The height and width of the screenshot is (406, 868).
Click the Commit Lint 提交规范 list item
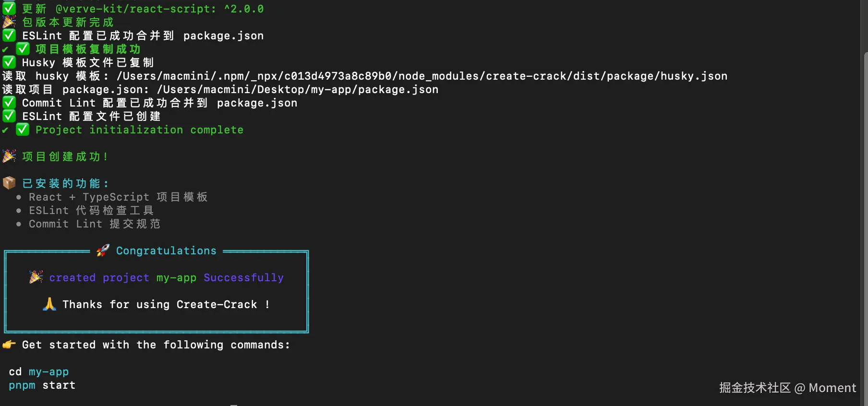coord(95,224)
